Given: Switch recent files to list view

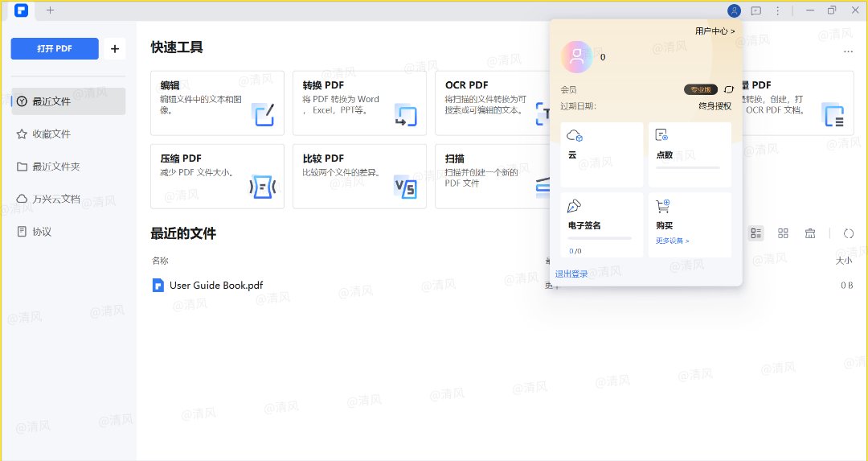Looking at the screenshot, I should 755,233.
